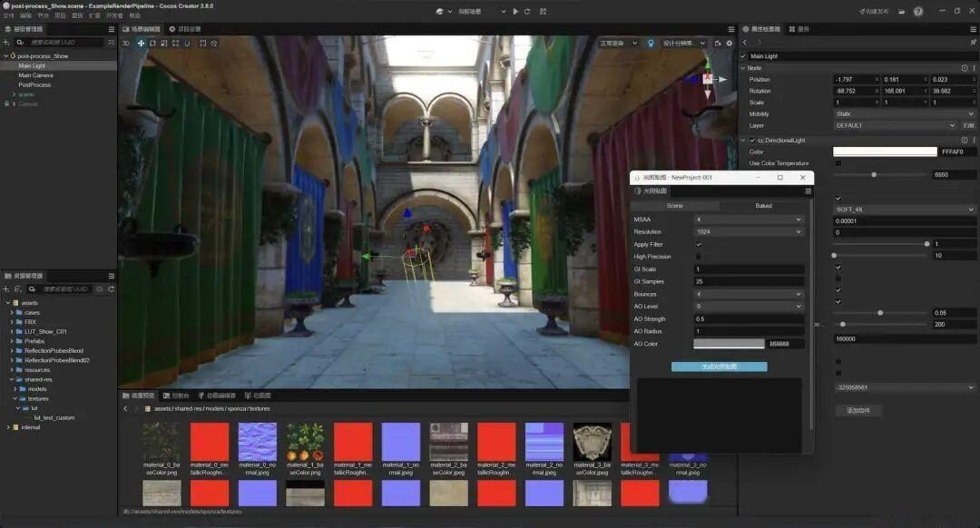This screenshot has width=980, height=528.
Task: Click the Edit button next to Layer
Action: 968,125
